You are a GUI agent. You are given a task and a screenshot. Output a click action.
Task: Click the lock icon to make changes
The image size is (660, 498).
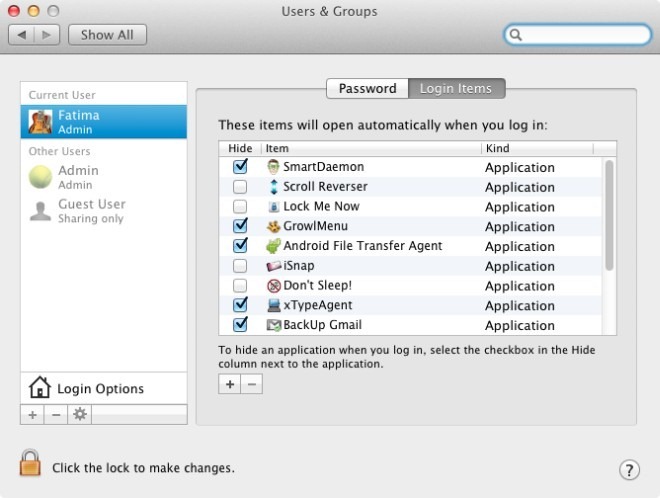28,464
